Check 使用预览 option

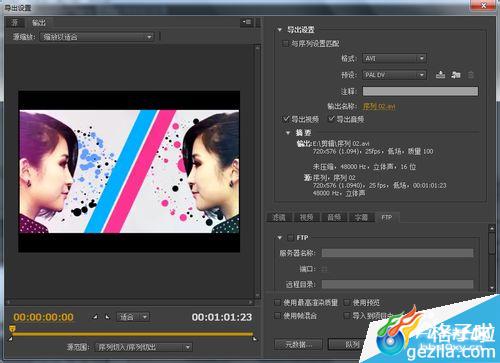pos(347,303)
